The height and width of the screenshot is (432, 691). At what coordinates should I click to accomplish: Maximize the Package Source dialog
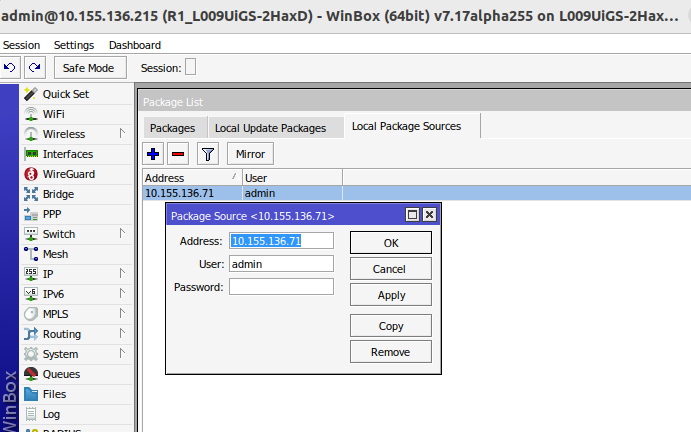(412, 215)
